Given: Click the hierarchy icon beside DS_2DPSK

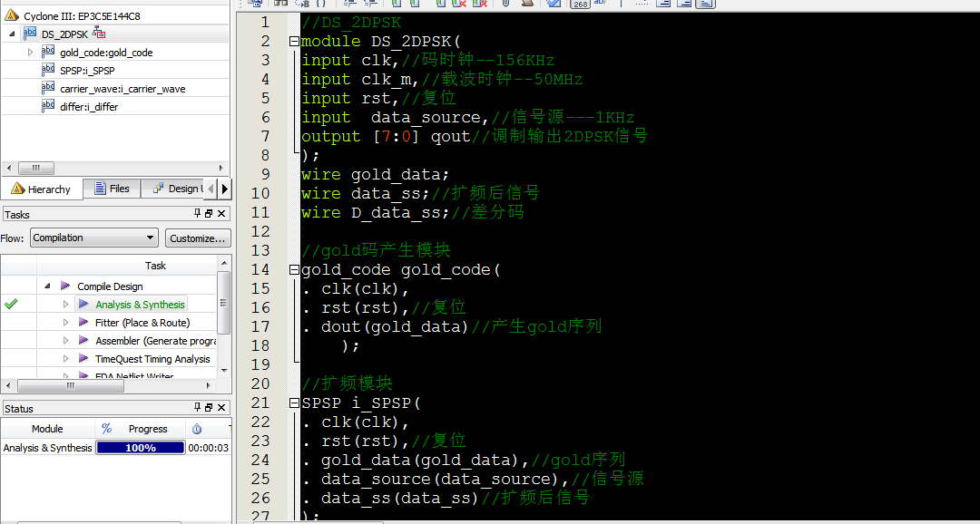Looking at the screenshot, I should coord(99,34).
